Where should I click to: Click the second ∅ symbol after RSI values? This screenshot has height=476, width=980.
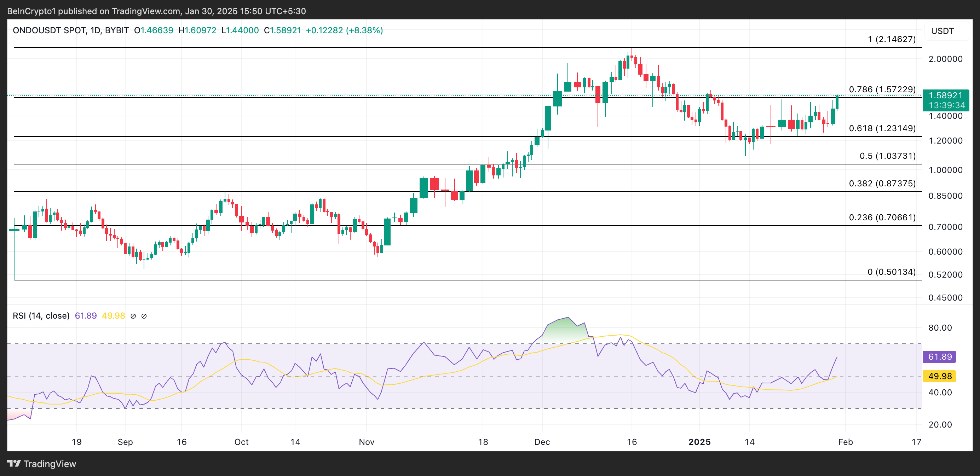(144, 316)
